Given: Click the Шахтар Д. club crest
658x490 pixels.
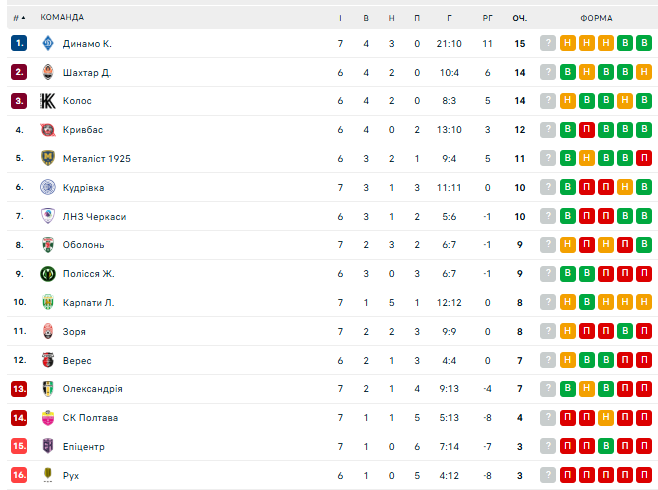Looking at the screenshot, I should 48,72.
